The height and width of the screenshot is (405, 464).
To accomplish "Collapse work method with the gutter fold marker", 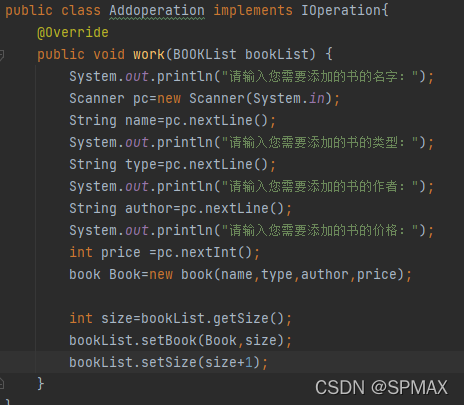I will (x=1, y=55).
